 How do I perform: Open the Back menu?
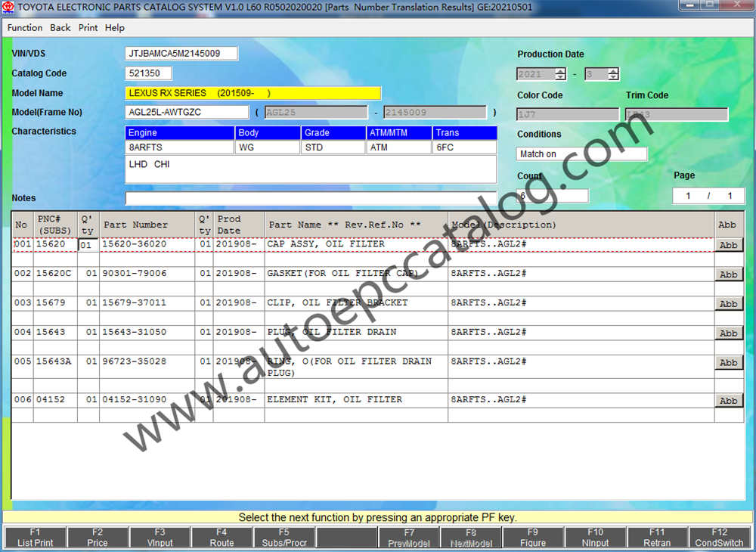pos(60,28)
